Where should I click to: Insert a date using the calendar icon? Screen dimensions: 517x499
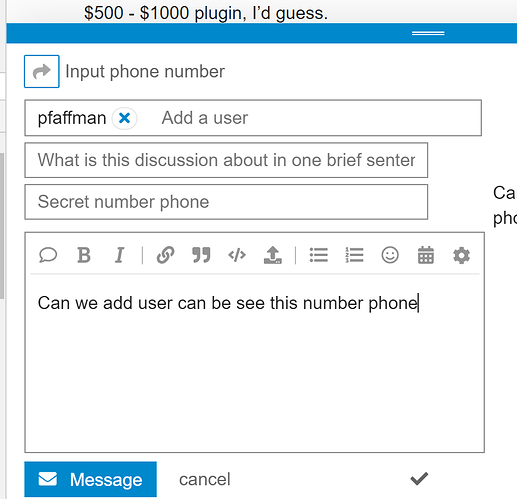[426, 255]
